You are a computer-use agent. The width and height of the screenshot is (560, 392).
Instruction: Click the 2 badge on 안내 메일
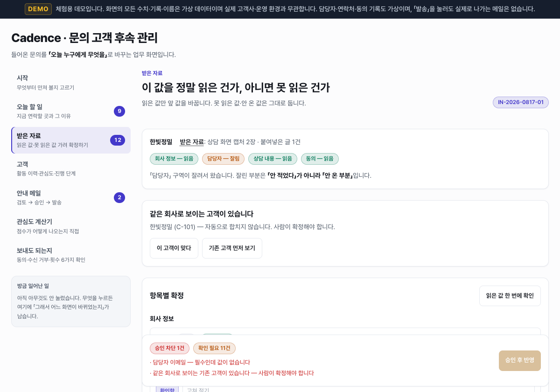[119, 197]
